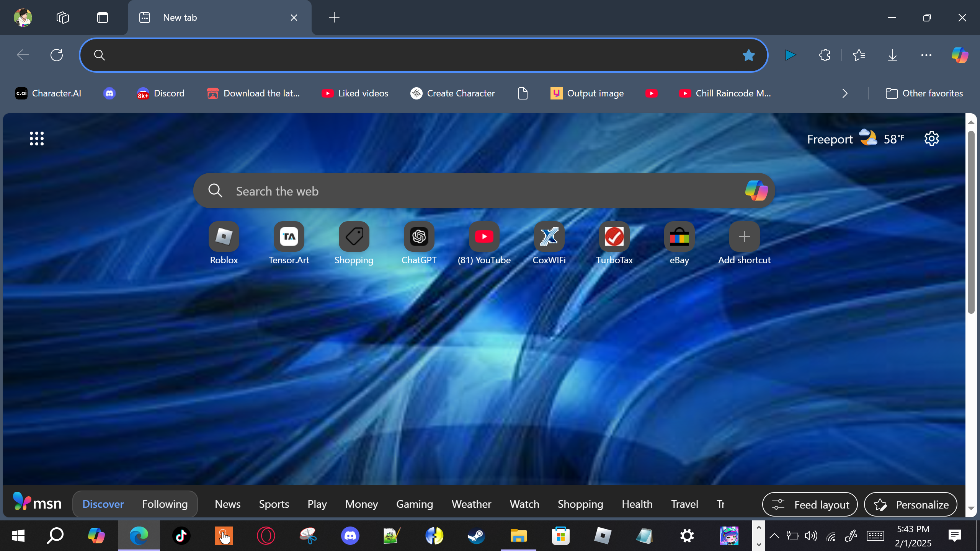Open the Copilot sidebar icon
Image resolution: width=980 pixels, height=551 pixels.
pos(960,55)
